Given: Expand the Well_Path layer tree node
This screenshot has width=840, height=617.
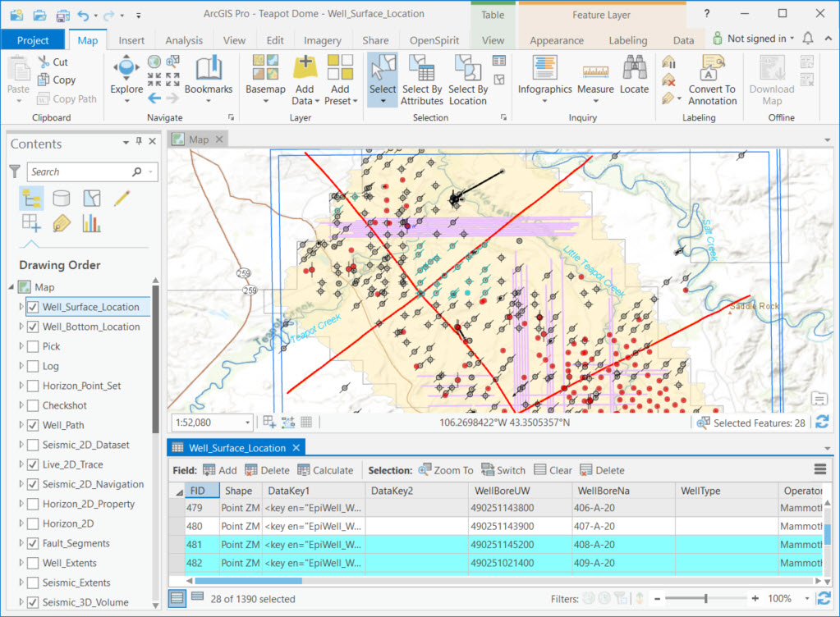Looking at the screenshot, I should (21, 425).
